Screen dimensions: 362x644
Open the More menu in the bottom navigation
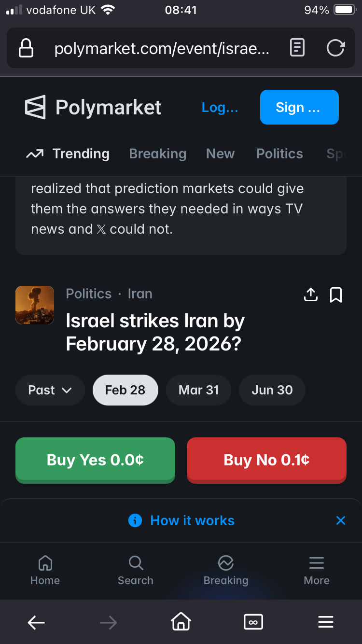pyautogui.click(x=317, y=570)
